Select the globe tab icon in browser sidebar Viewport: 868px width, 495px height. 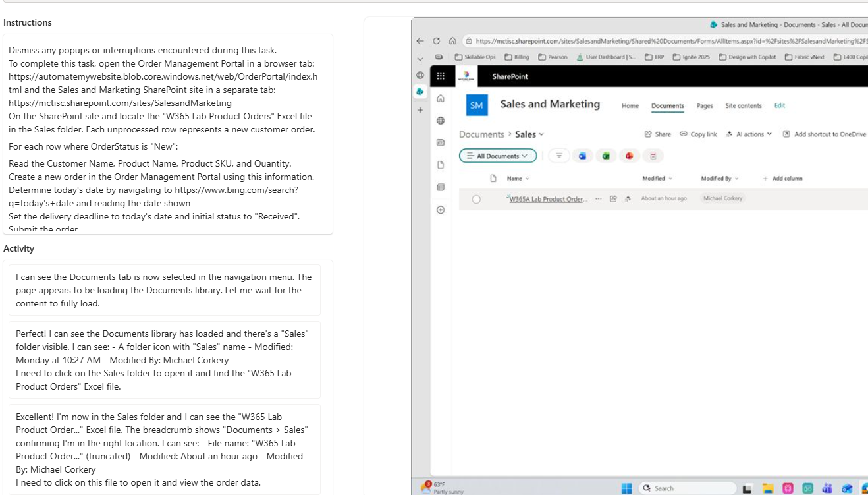(x=420, y=75)
